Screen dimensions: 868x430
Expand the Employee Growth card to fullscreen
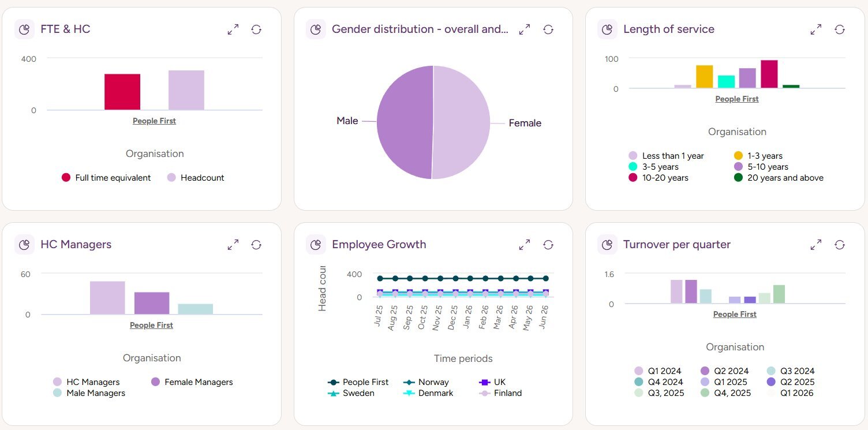(525, 245)
